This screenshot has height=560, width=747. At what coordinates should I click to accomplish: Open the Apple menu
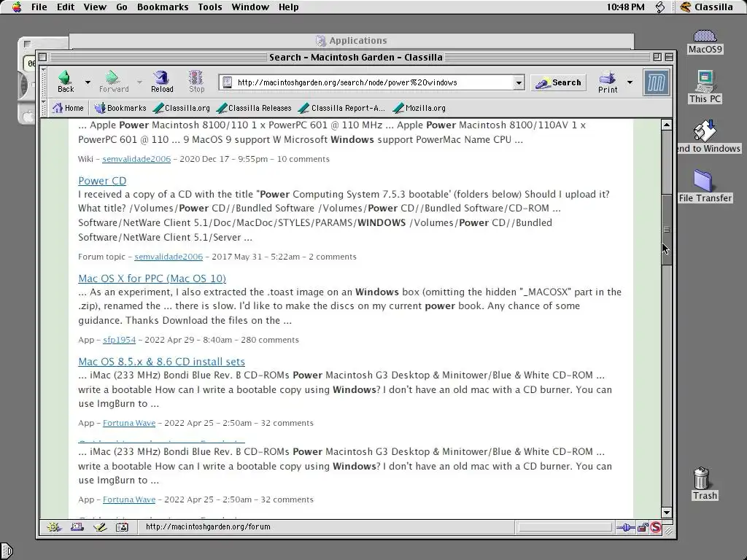point(17,7)
